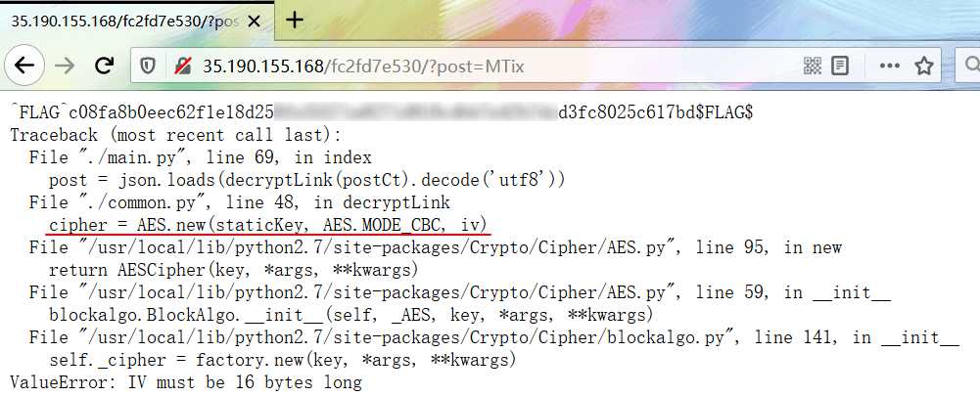Select the 35.190.155.168/fc2fd7e530 tab
The width and height of the screenshot is (980, 397).
pyautogui.click(x=122, y=20)
